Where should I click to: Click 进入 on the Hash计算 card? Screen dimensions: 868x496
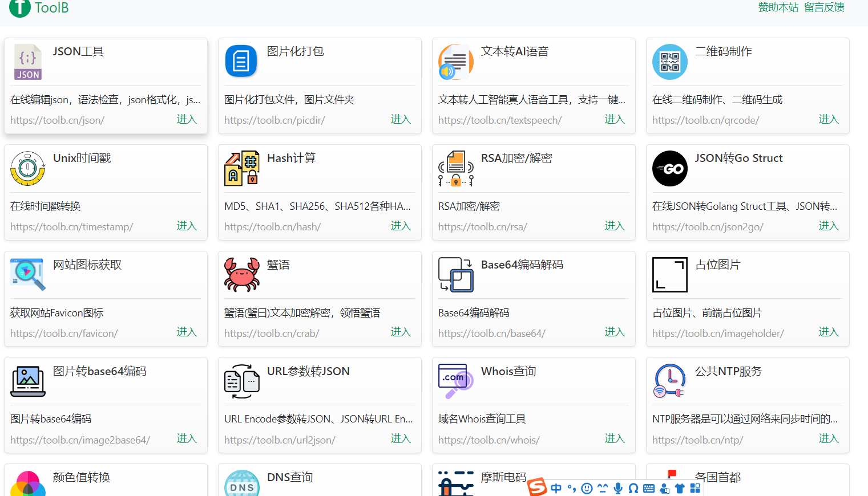pos(401,226)
